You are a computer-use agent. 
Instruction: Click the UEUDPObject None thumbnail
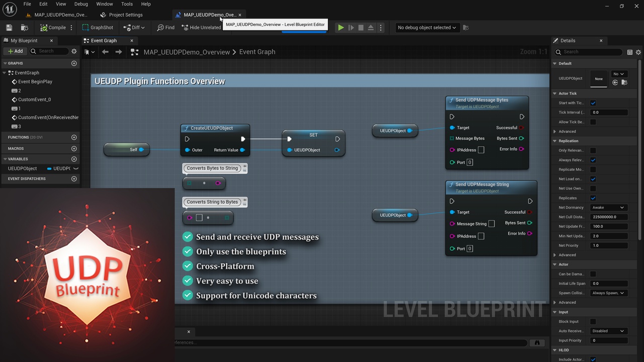[599, 78]
